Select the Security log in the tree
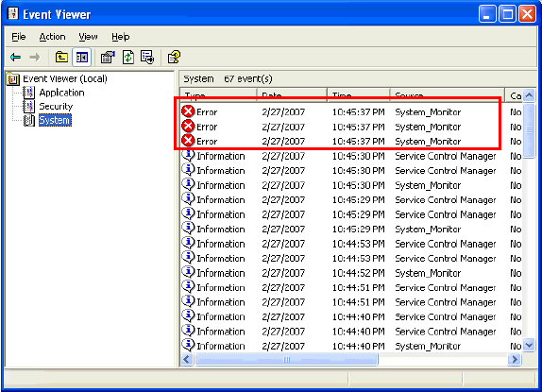This screenshot has width=542, height=392. pyautogui.click(x=56, y=107)
